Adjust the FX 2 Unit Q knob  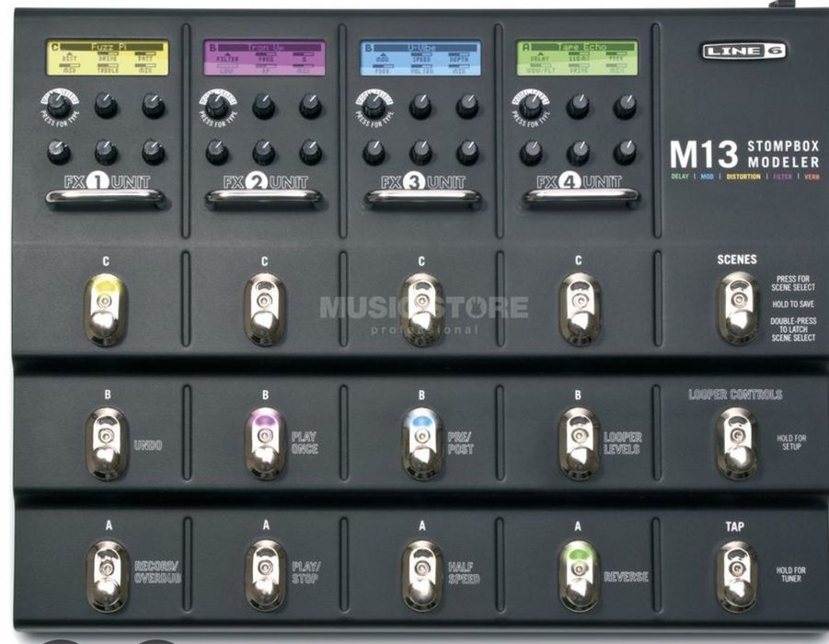click(x=310, y=106)
